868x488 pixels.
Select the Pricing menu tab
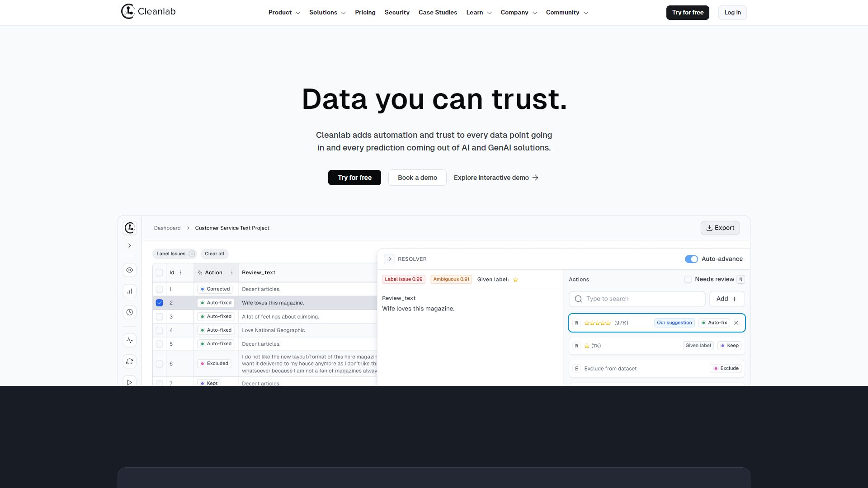click(x=365, y=13)
